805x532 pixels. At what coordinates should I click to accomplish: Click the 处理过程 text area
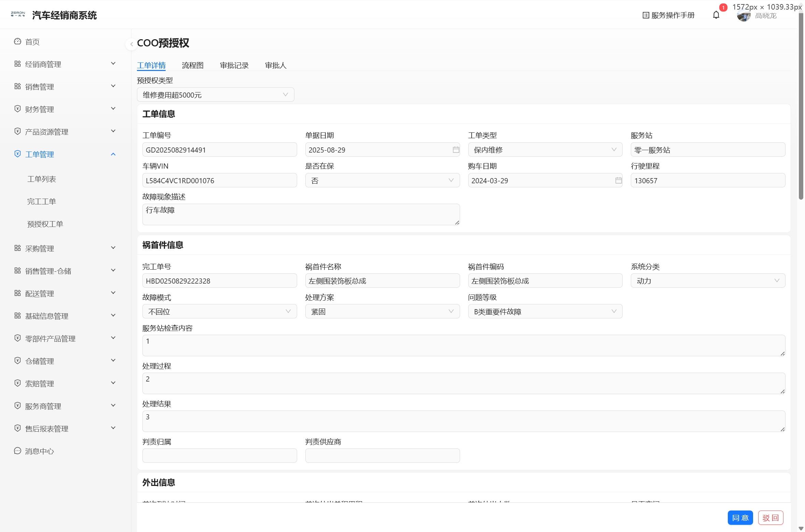click(x=464, y=383)
